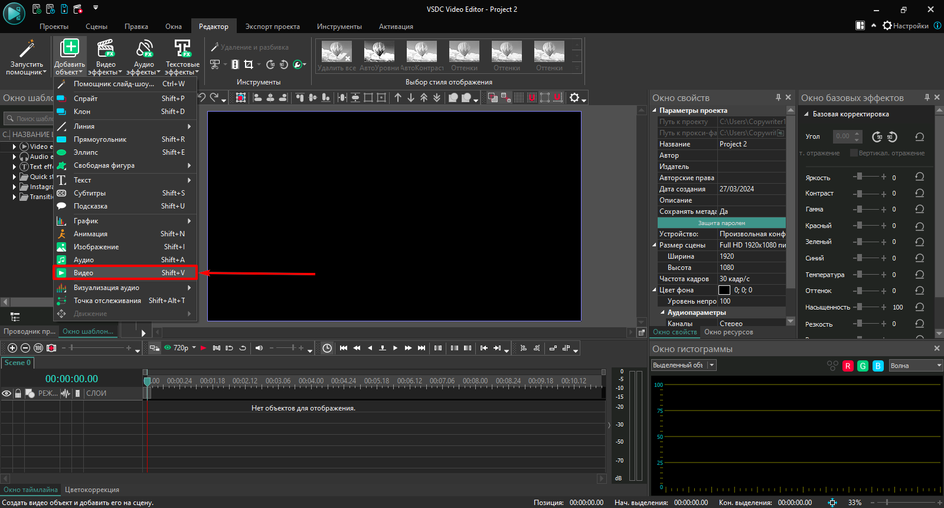Toggle lock icon in timeline header
The width and height of the screenshot is (944, 508).
(x=18, y=394)
